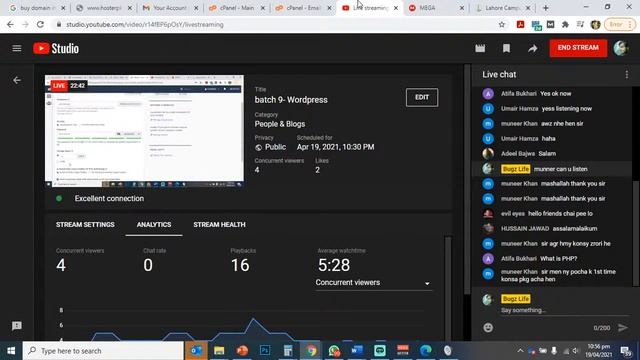The width and height of the screenshot is (640, 360).
Task: Switch to the Lahore Camp browser tab
Action: (503, 8)
